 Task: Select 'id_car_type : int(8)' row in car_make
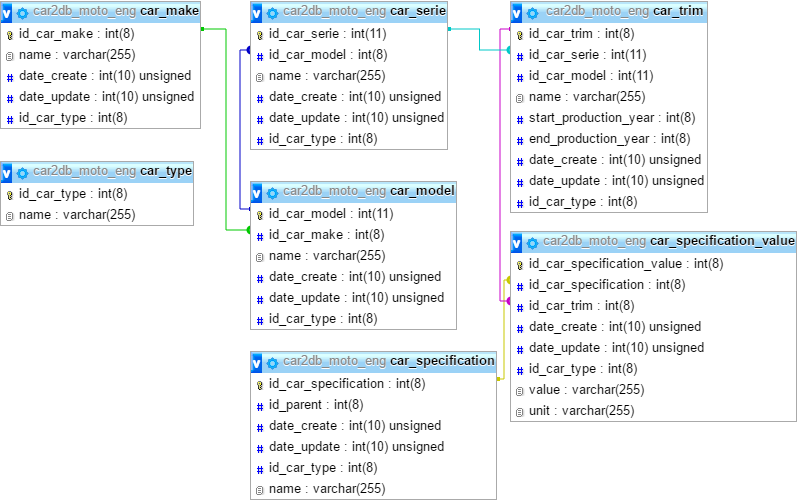click(101, 118)
